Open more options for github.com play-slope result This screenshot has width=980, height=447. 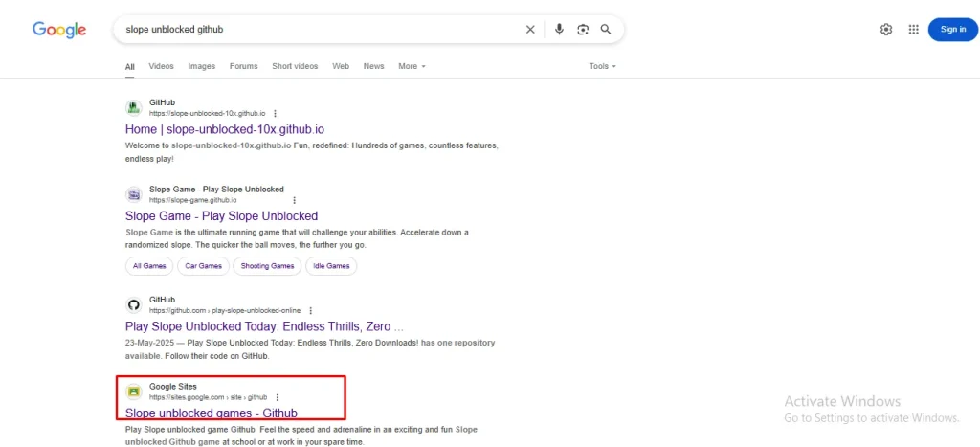[311, 311]
